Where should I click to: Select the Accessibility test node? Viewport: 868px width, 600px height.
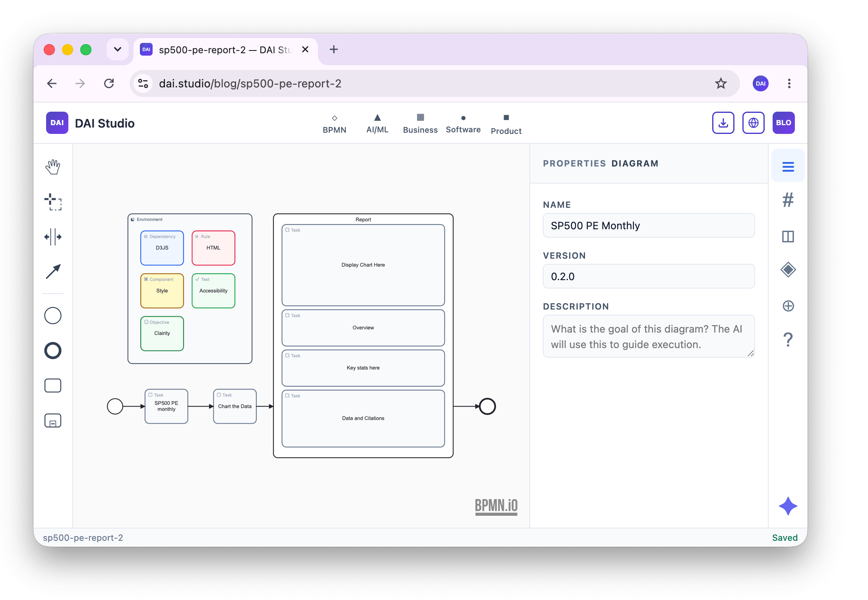tap(213, 291)
